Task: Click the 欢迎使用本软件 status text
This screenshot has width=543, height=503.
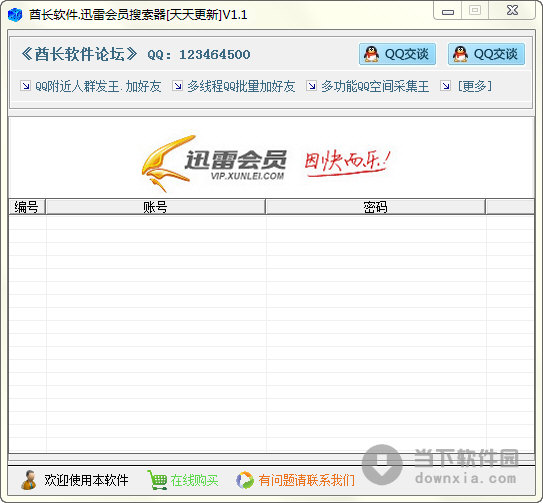Action: click(x=86, y=480)
